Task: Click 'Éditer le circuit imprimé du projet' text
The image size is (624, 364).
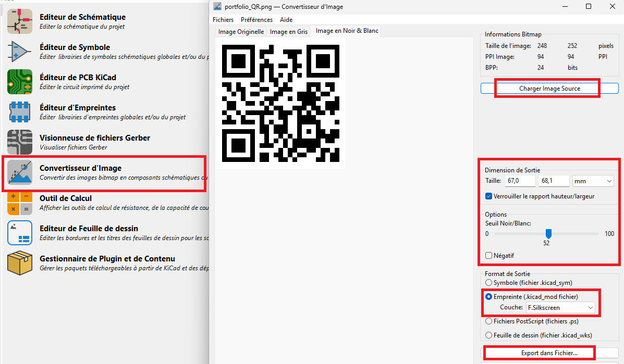Action: click(x=84, y=87)
